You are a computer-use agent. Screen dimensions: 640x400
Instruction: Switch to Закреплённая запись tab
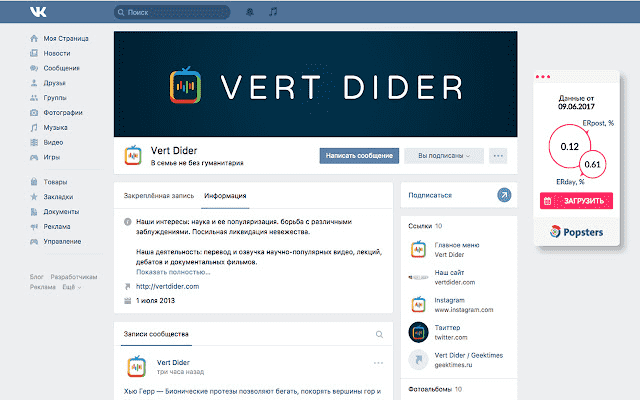tap(159, 196)
